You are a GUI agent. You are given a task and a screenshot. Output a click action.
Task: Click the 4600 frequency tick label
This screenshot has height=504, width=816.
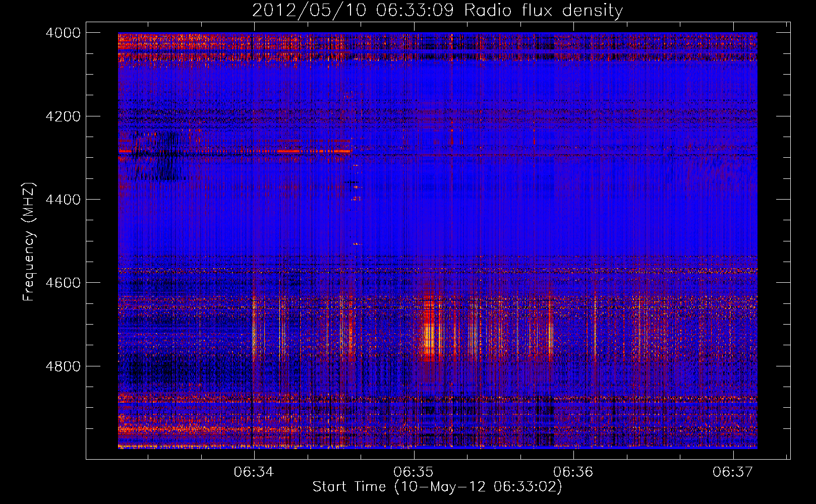(63, 283)
